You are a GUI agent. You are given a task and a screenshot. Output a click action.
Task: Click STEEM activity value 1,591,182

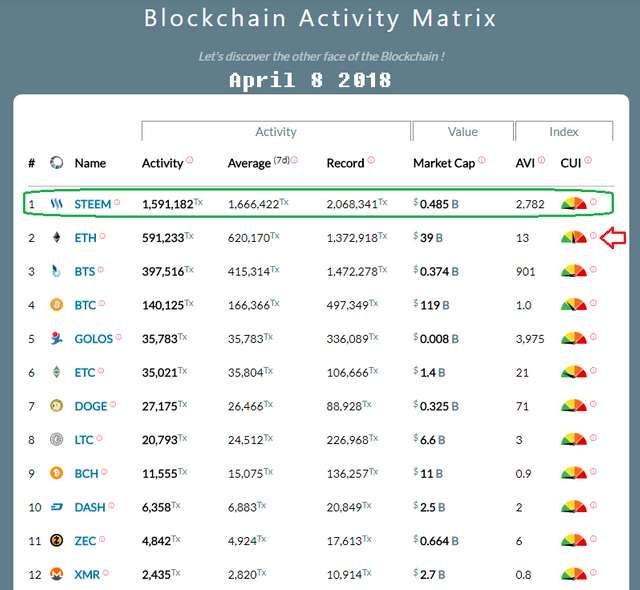[167, 204]
